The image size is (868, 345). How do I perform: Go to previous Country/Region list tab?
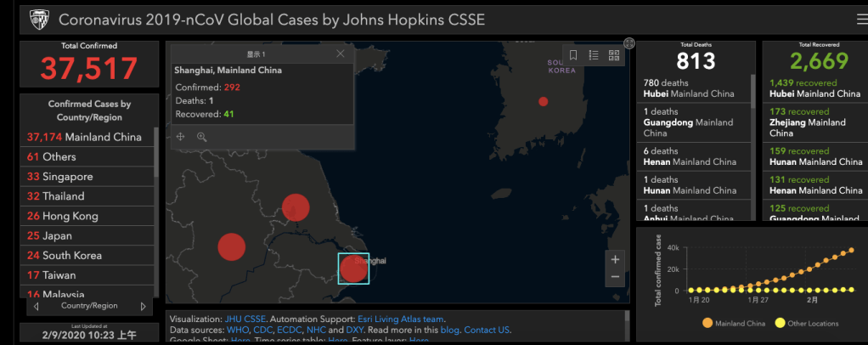click(36, 306)
